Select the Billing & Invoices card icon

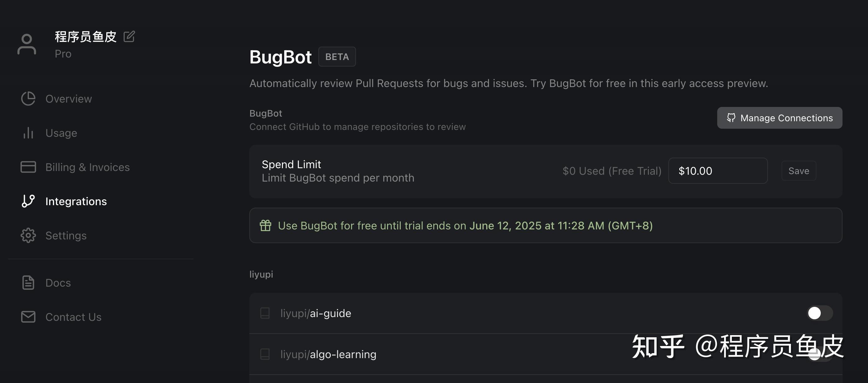(28, 167)
